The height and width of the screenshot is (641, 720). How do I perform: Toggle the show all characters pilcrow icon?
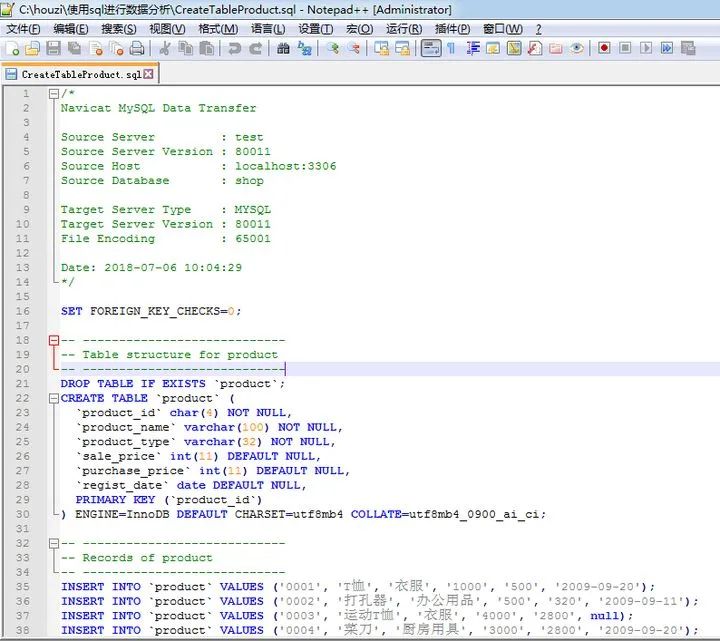pos(451,48)
